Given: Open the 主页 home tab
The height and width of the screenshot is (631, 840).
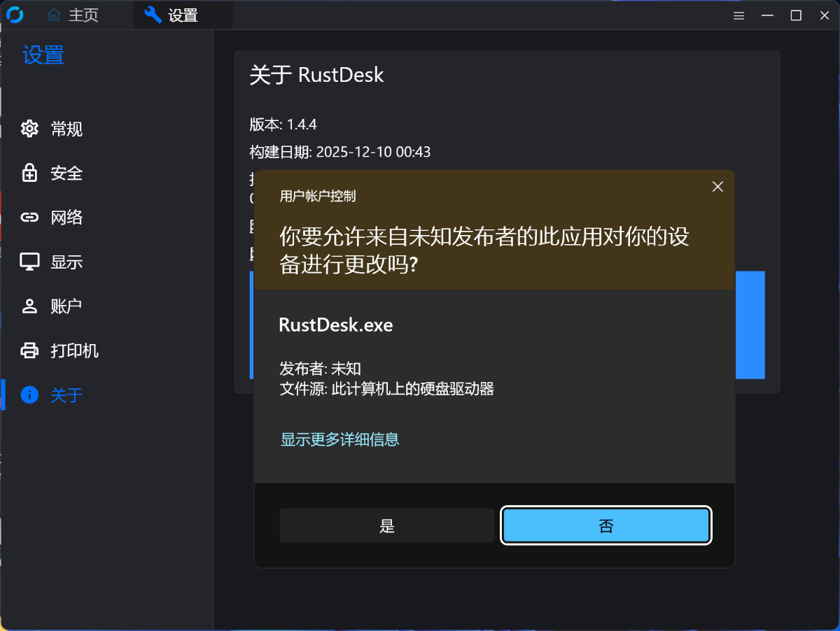Looking at the screenshot, I should coord(73,15).
